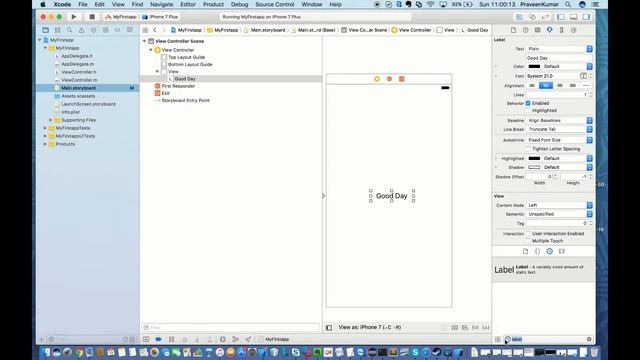Collapse the View item in outline

pos(157,71)
